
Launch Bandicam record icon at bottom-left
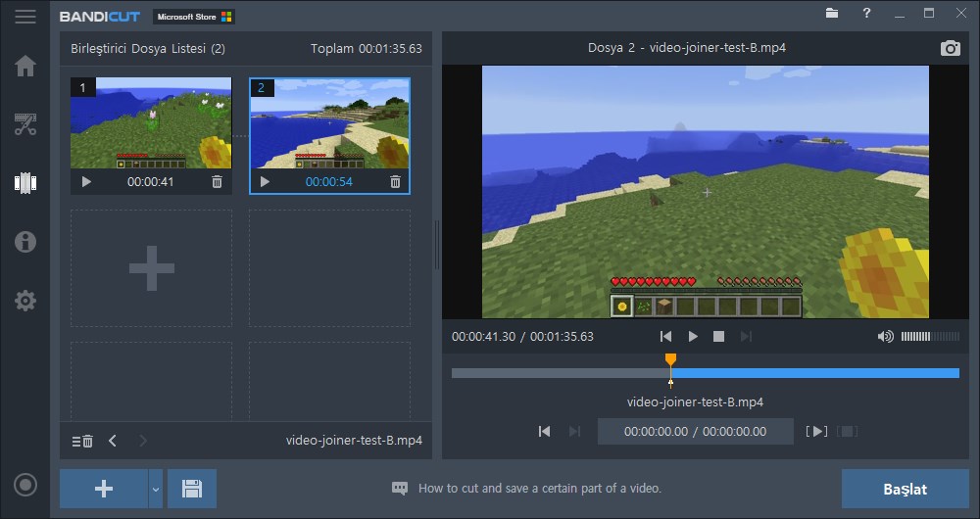[x=25, y=485]
